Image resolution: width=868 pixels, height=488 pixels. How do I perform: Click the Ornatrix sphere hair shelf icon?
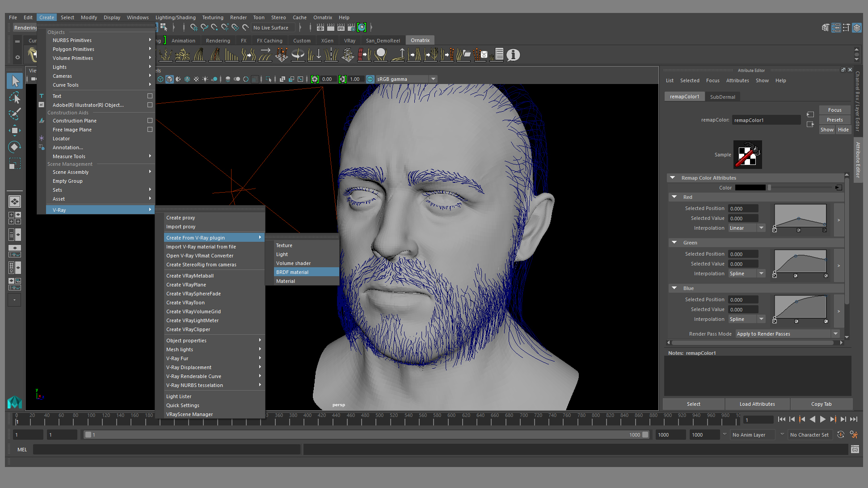(381, 55)
